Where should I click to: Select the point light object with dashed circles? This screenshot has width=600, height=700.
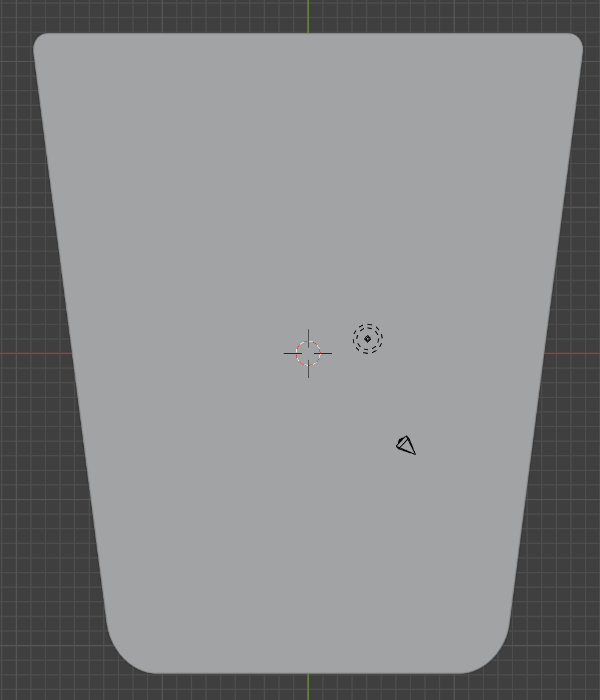click(367, 339)
